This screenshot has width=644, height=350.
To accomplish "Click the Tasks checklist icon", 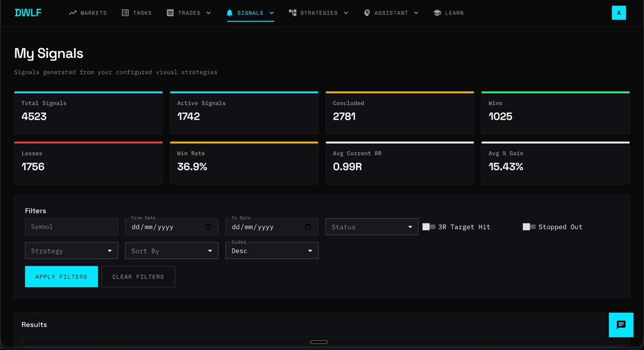I will coord(125,13).
